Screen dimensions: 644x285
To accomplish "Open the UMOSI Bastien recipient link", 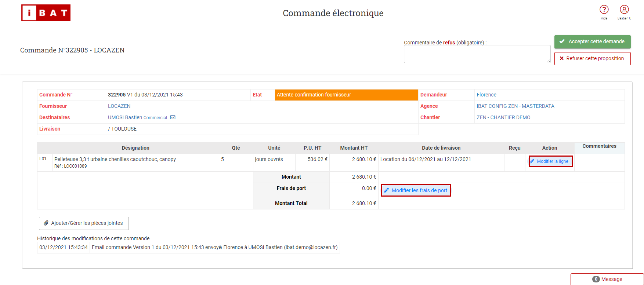I will [x=125, y=117].
